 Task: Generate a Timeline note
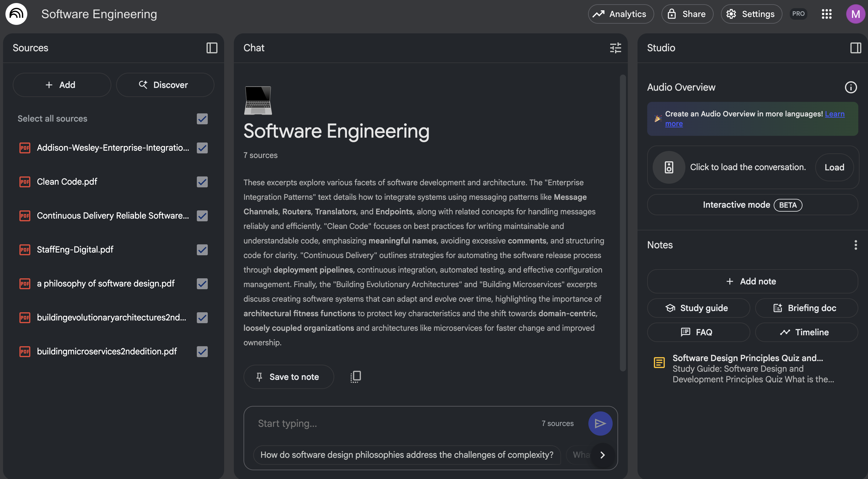[806, 332]
